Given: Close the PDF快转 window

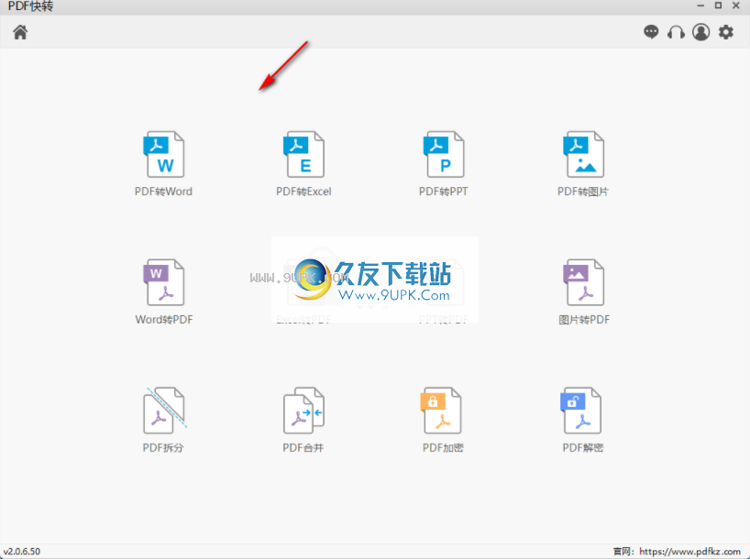Looking at the screenshot, I should (x=736, y=5).
